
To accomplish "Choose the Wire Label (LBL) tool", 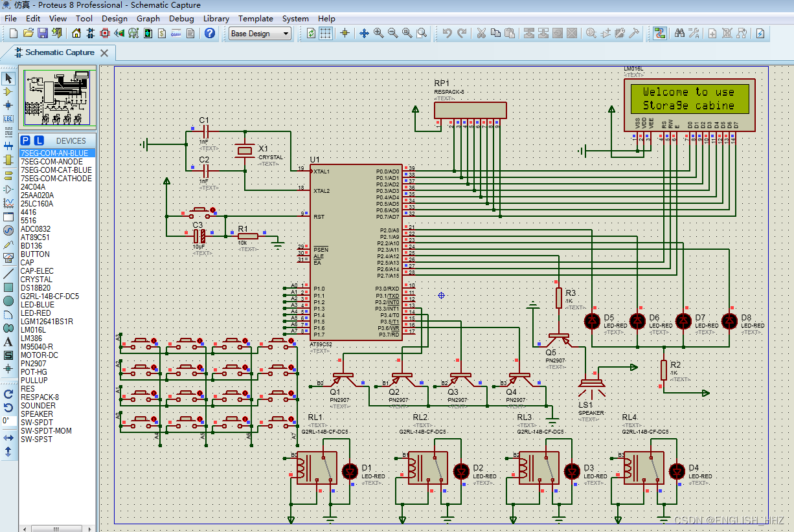I will [x=8, y=119].
